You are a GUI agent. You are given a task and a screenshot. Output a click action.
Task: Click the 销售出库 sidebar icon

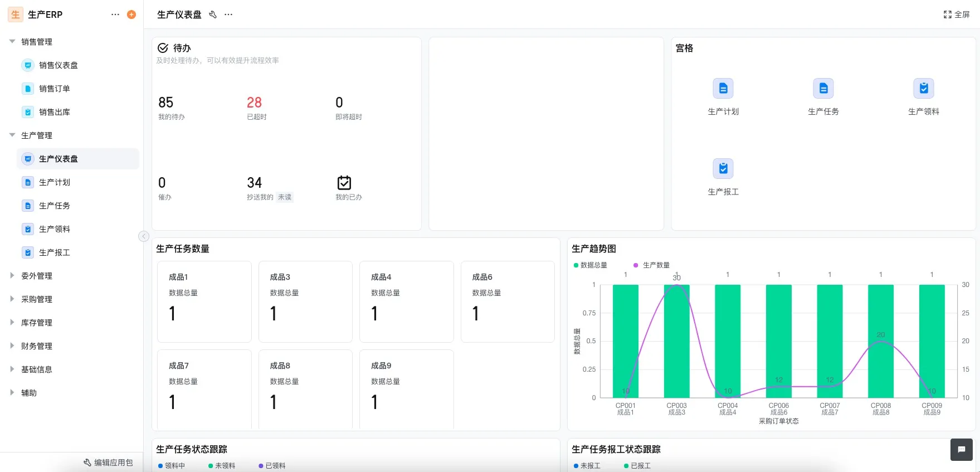click(x=28, y=112)
